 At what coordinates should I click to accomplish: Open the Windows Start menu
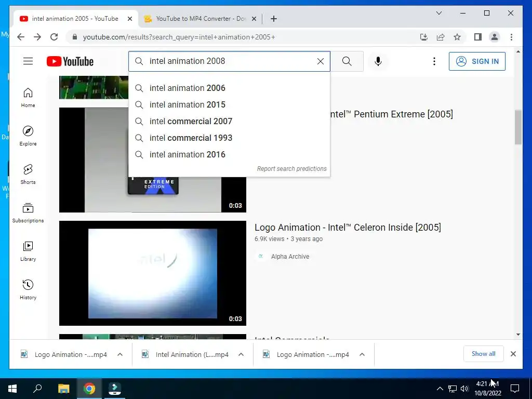pyautogui.click(x=12, y=389)
